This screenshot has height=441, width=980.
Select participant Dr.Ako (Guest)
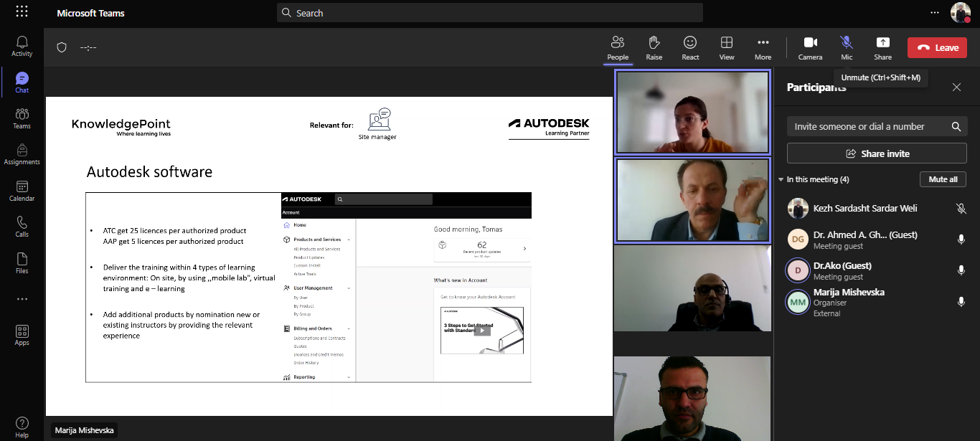pyautogui.click(x=877, y=270)
